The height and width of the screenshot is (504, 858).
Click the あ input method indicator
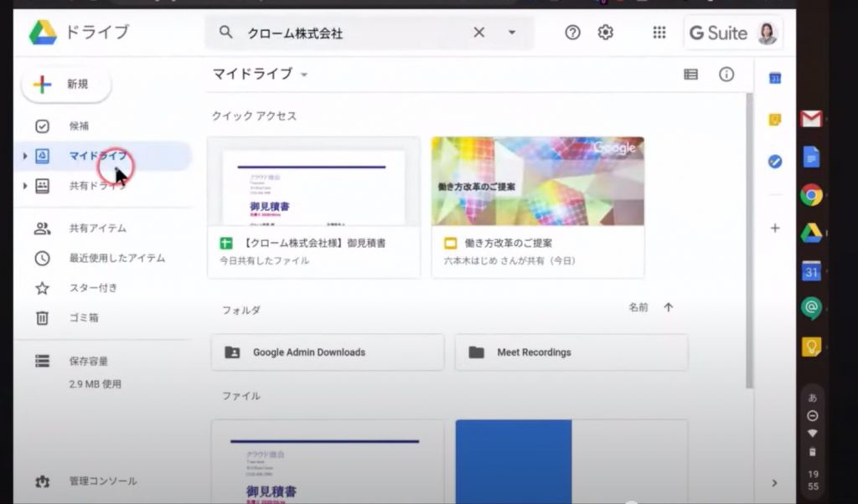point(813,398)
